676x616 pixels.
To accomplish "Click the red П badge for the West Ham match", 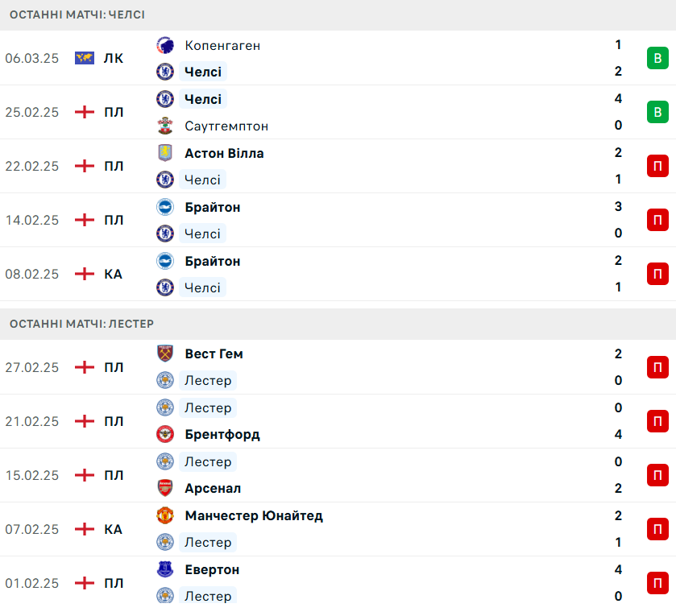I will 657,367.
